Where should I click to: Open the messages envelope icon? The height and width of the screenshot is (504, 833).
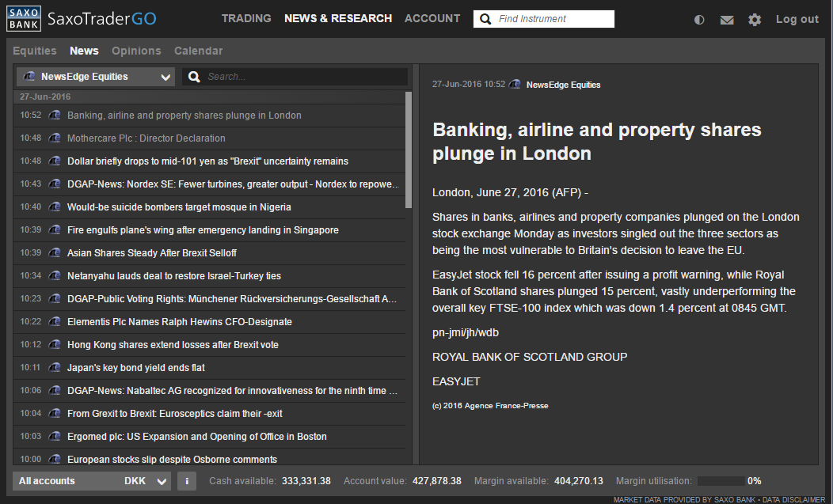pos(727,20)
